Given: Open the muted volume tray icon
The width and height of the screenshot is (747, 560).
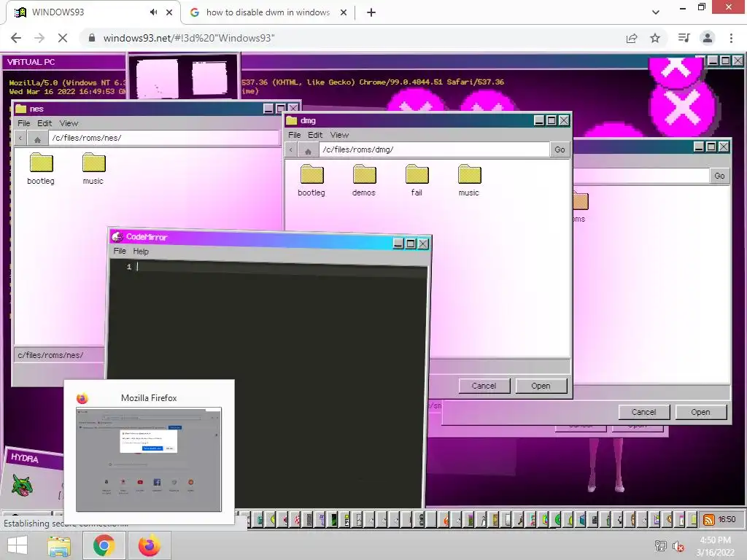Looking at the screenshot, I should pos(678,546).
